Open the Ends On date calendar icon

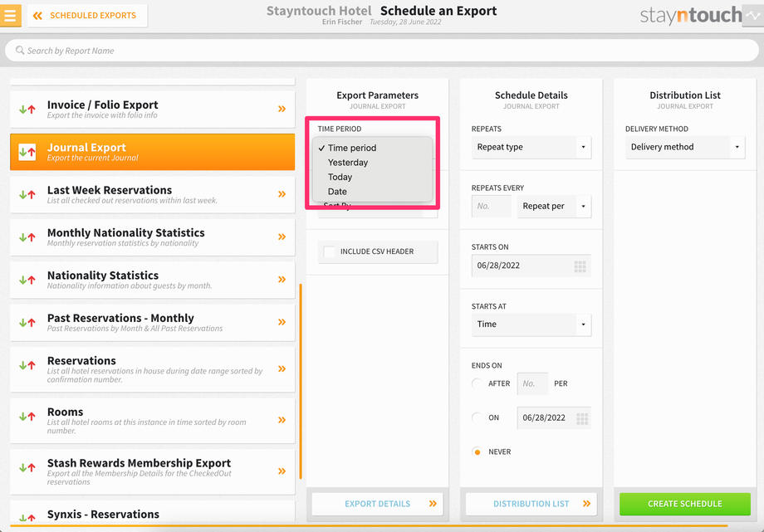582,418
